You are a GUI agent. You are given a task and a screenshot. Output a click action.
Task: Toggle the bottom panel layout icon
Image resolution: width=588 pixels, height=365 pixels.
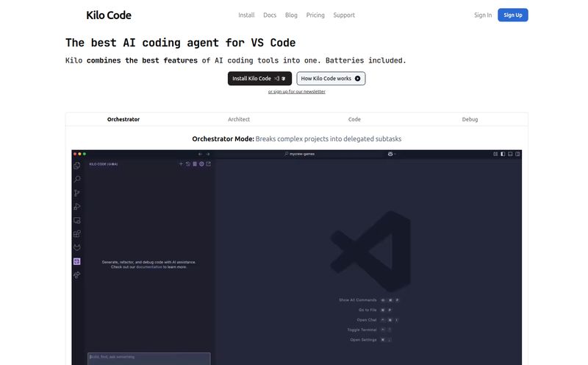pos(510,154)
